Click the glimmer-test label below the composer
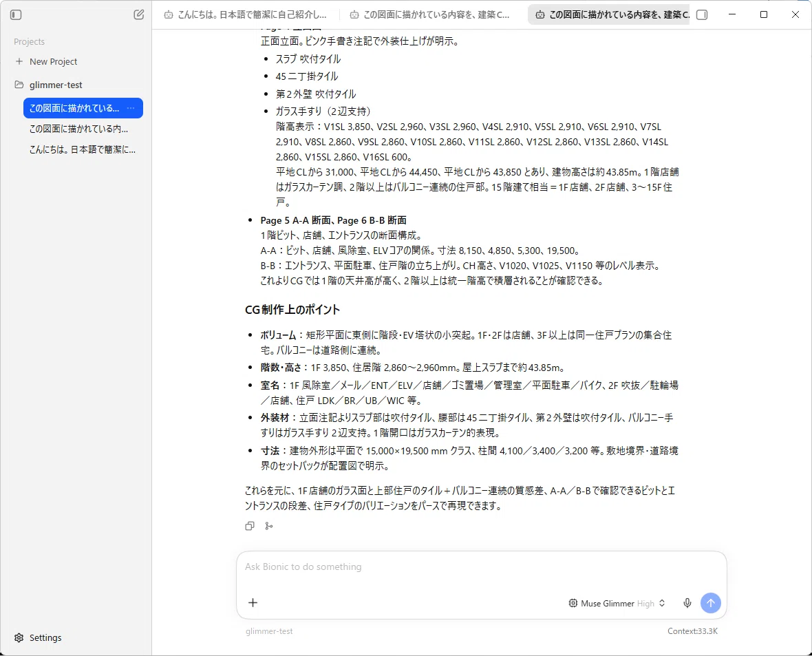 pyautogui.click(x=269, y=631)
